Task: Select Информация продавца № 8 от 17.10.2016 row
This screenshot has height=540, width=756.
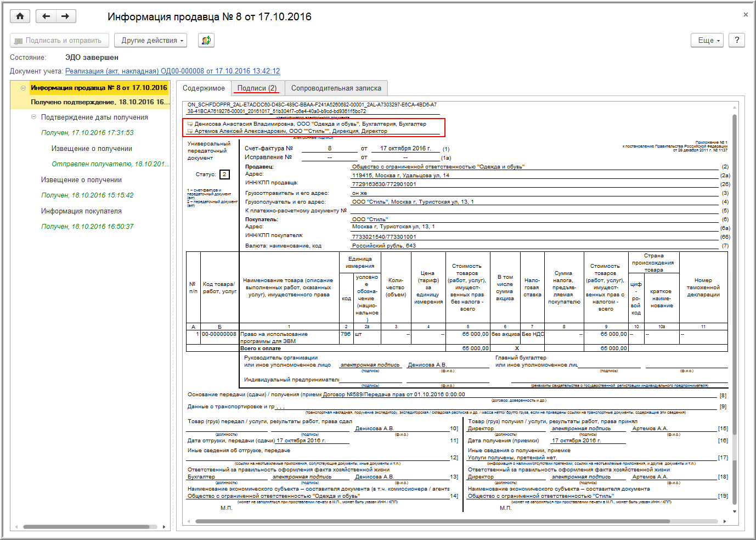Action: pos(99,88)
